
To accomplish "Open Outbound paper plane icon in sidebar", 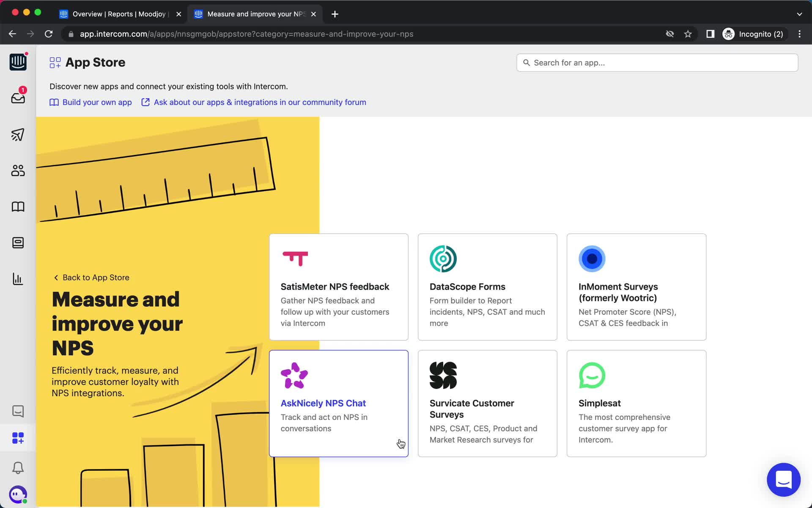I will [x=18, y=135].
